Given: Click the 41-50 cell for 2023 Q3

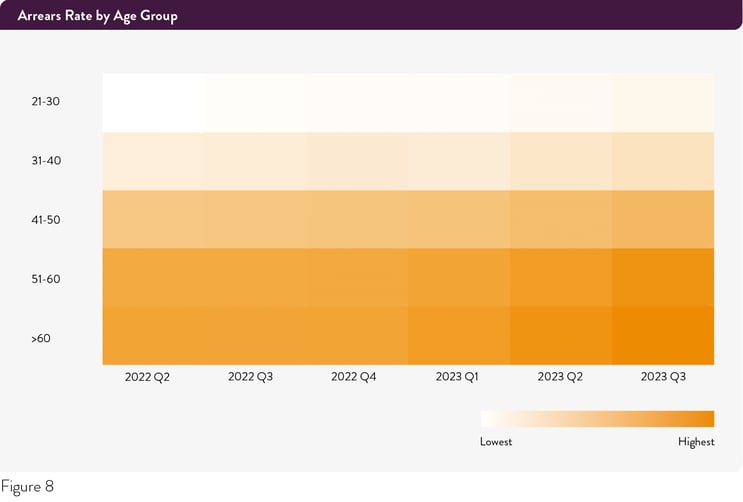Looking at the screenshot, I should (663, 219).
